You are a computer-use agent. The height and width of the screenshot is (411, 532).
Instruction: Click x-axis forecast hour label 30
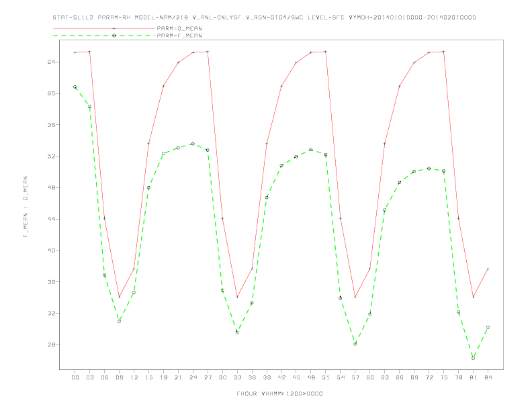222,377
